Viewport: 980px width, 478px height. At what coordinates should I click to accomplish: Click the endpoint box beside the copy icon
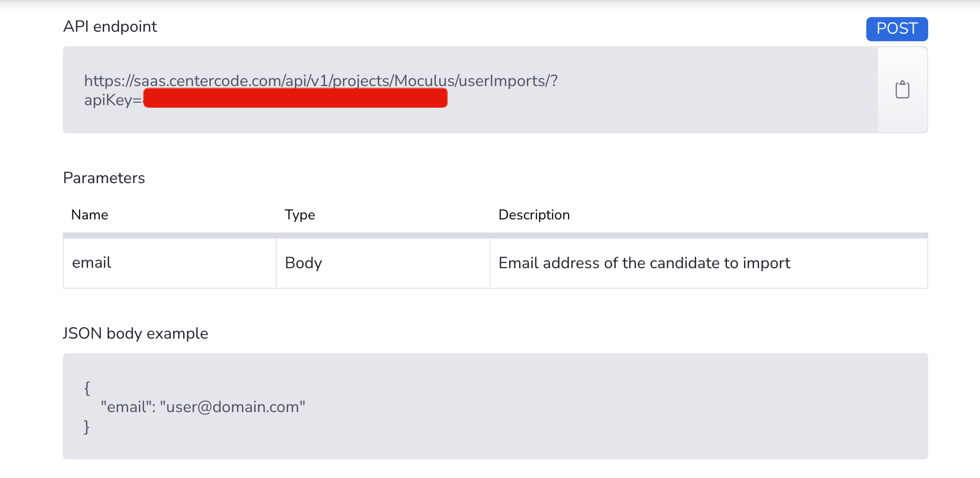[x=470, y=90]
